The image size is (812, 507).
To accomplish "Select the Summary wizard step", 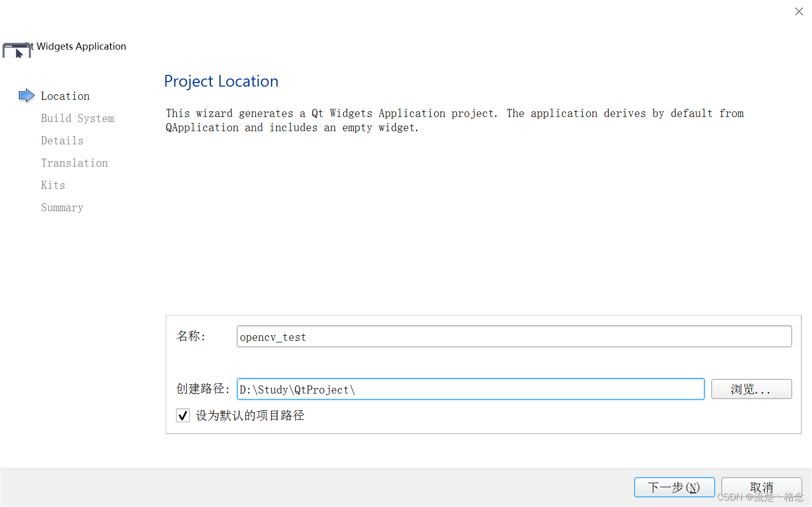I will tap(62, 207).
